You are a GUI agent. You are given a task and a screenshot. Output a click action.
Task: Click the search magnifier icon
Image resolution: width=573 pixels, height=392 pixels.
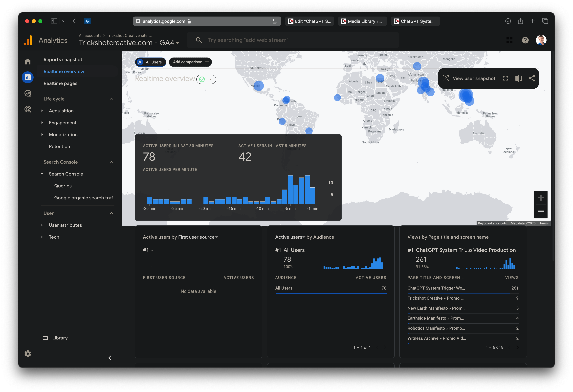(x=199, y=40)
